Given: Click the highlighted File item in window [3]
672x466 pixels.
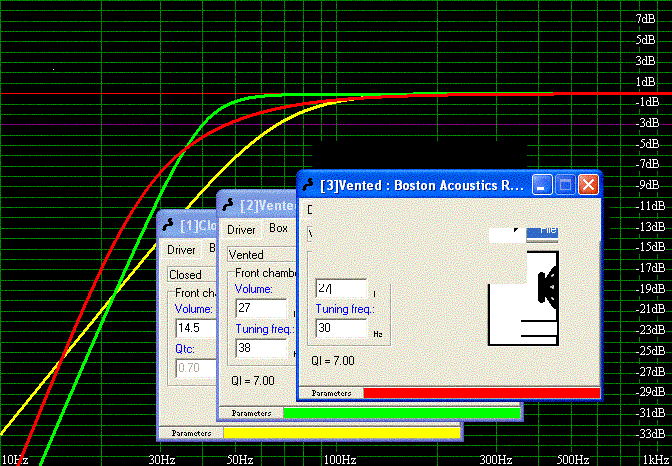Looking at the screenshot, I should pos(542,231).
